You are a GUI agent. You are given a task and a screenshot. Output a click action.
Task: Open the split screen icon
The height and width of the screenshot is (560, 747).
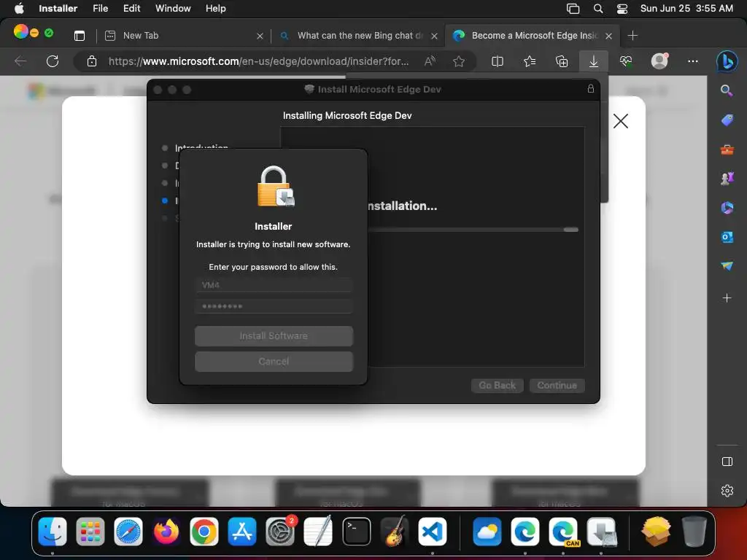[x=498, y=61]
